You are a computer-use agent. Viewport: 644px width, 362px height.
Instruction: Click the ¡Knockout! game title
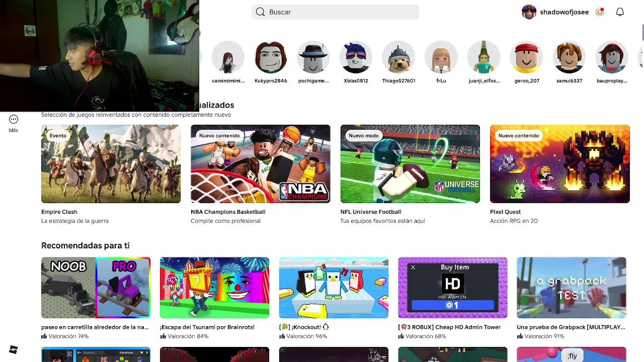pos(304,327)
